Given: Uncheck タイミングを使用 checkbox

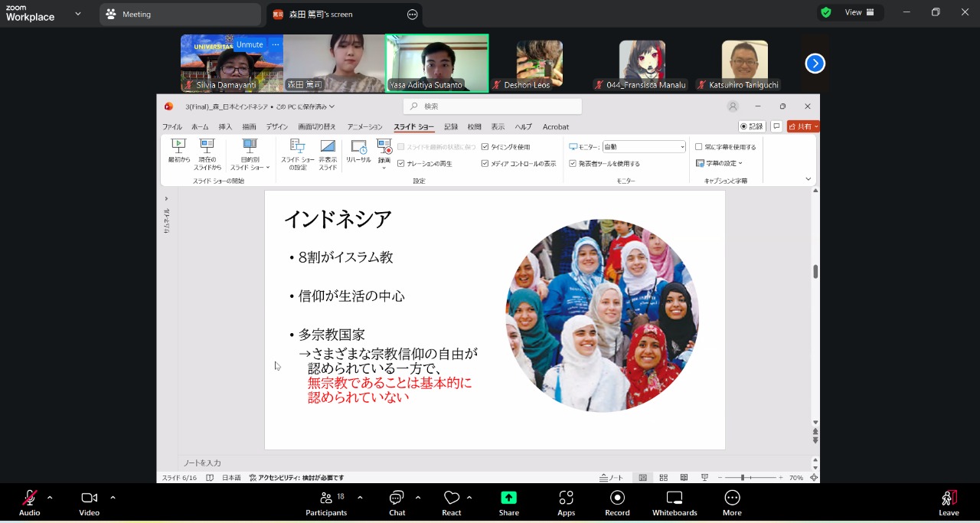Looking at the screenshot, I should (x=485, y=146).
